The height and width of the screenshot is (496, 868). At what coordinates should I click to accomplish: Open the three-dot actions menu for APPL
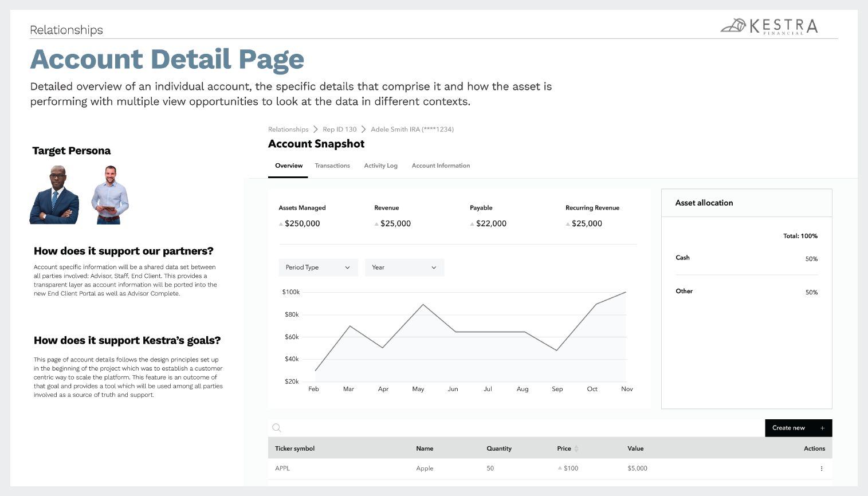pyautogui.click(x=821, y=469)
